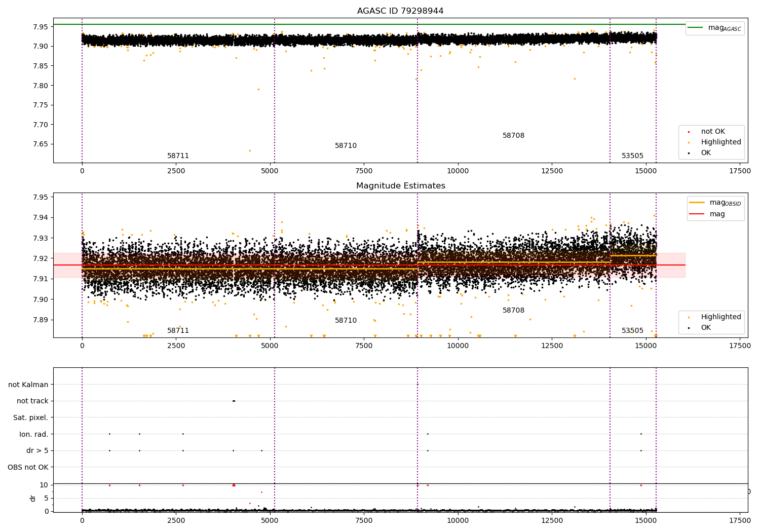Viewport: 760px width, 532px height.
Task: Click the 7500 x-tick on bottom plot
Action: (x=364, y=520)
